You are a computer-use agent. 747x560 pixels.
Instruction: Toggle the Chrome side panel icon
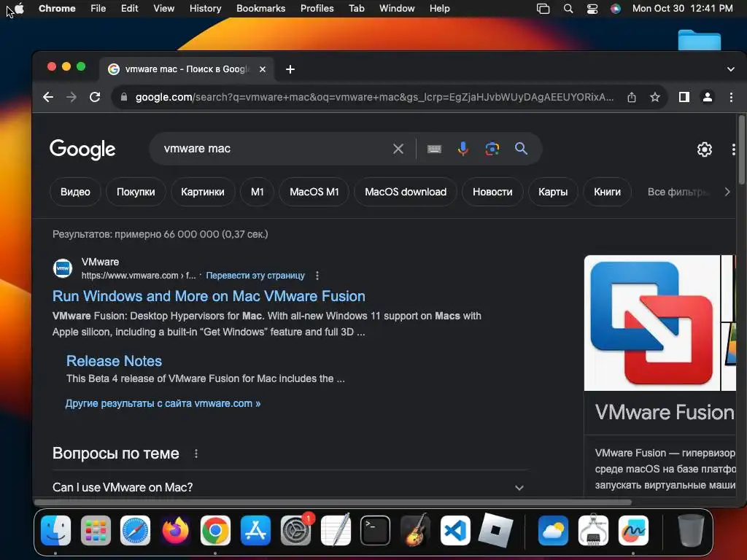pos(684,97)
